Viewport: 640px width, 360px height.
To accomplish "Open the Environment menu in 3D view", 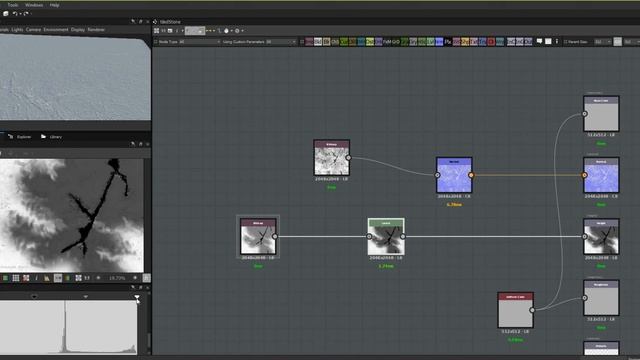I will tap(56, 30).
